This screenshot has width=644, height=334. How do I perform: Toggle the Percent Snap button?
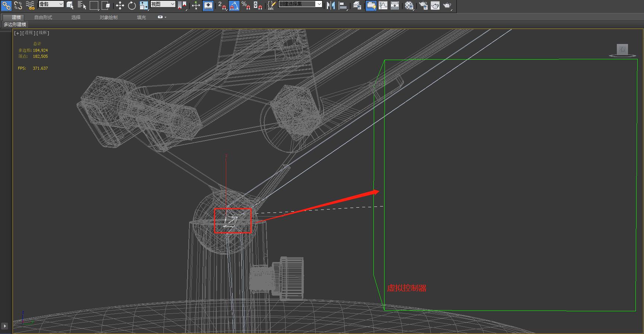246,5
